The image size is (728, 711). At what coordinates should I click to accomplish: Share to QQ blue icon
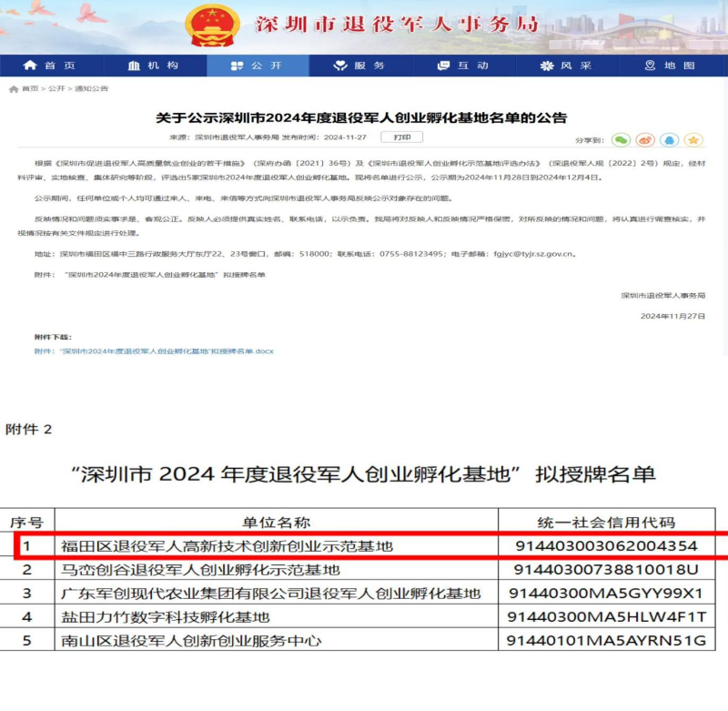[669, 140]
